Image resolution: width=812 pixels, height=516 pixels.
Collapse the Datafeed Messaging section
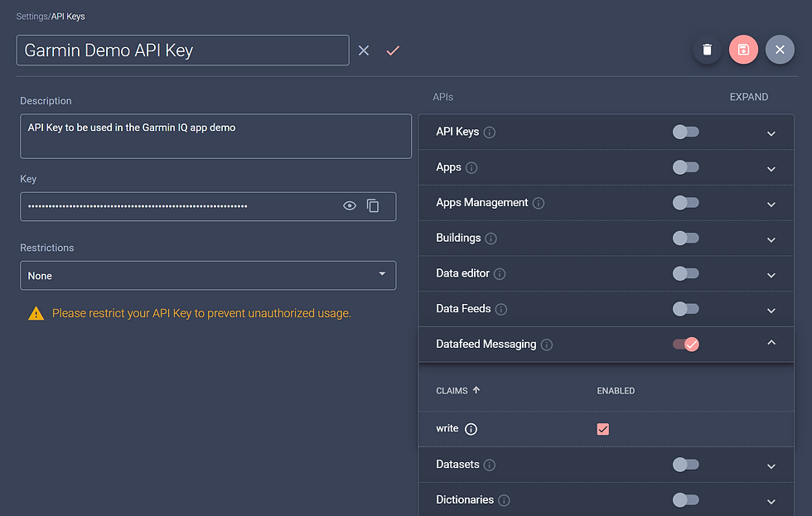771,343
